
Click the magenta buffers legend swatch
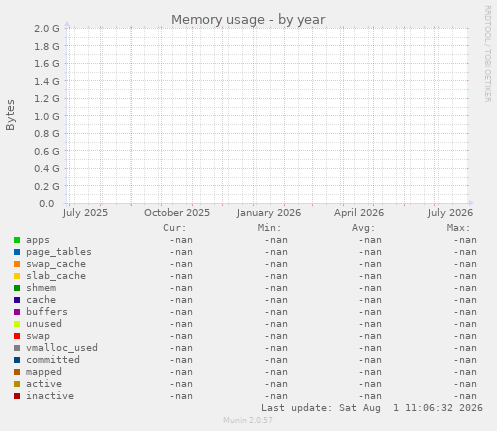coord(17,312)
